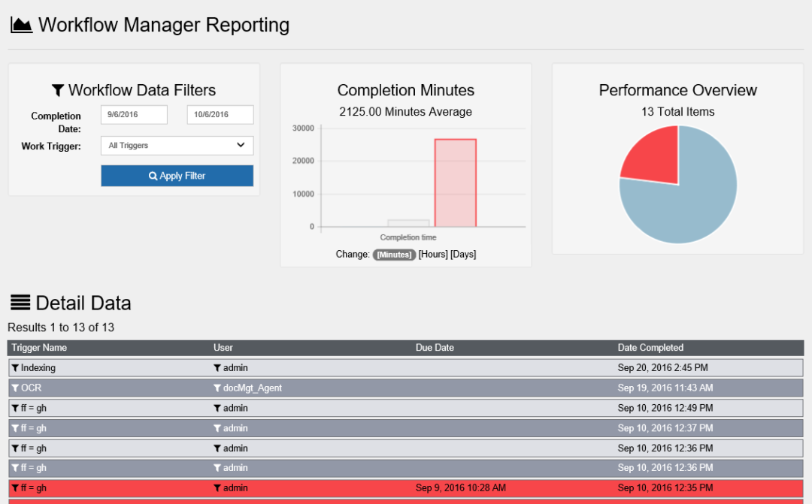
Task: Click the filter funnel beside the OCR trigger
Action: 14,388
